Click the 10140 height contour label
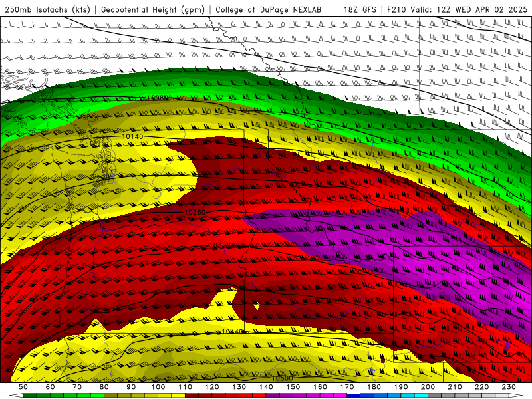532x399 pixels. (x=132, y=136)
